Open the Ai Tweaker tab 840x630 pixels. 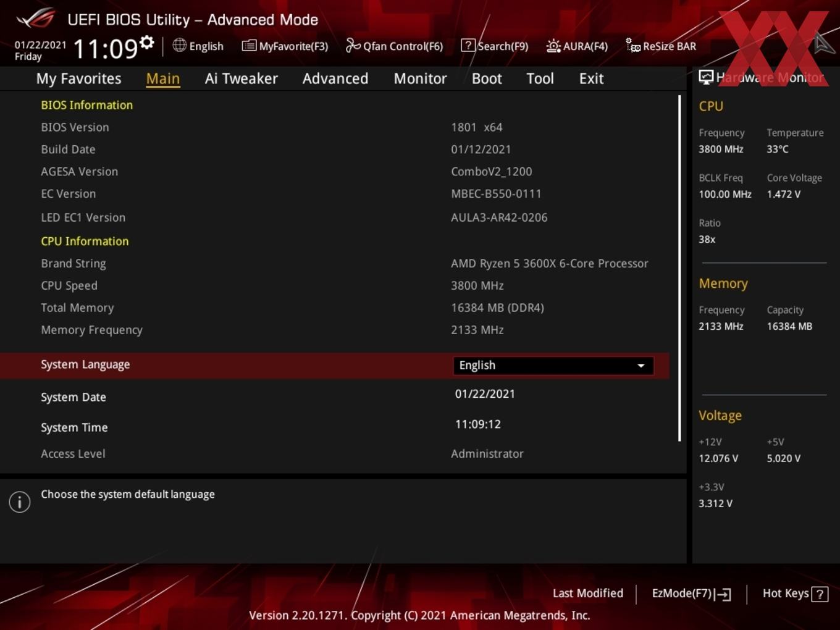coord(241,78)
